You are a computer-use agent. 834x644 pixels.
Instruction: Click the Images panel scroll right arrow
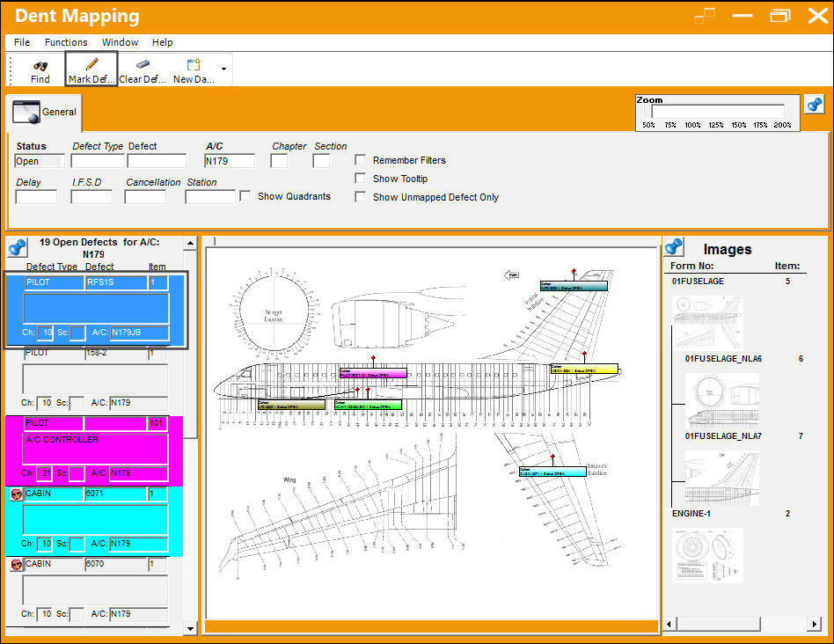[x=815, y=624]
